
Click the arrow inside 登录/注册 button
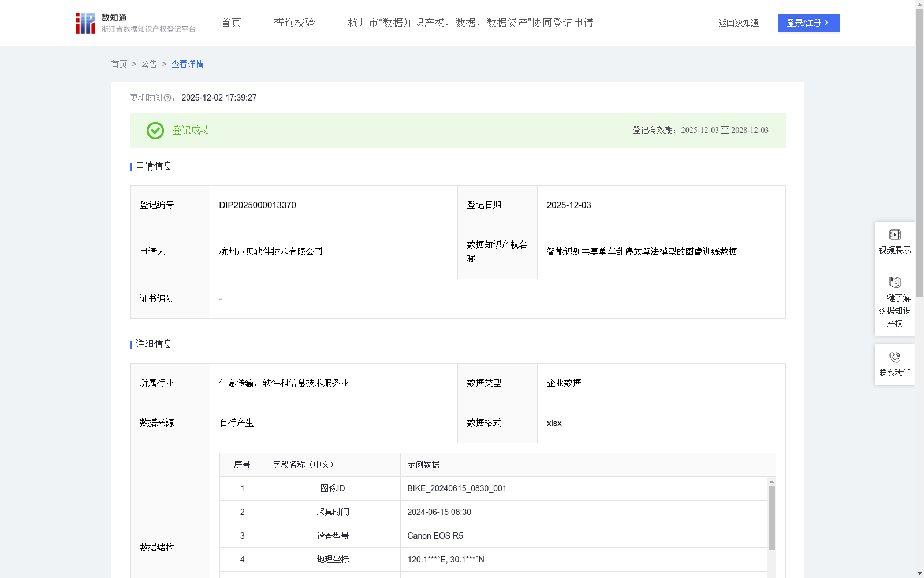coord(826,23)
